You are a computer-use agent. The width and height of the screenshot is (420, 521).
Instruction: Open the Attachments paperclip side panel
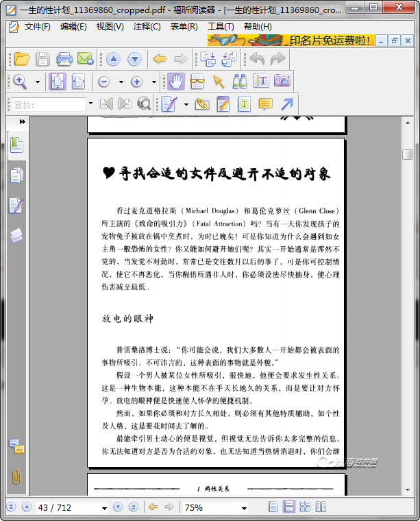click(x=16, y=476)
